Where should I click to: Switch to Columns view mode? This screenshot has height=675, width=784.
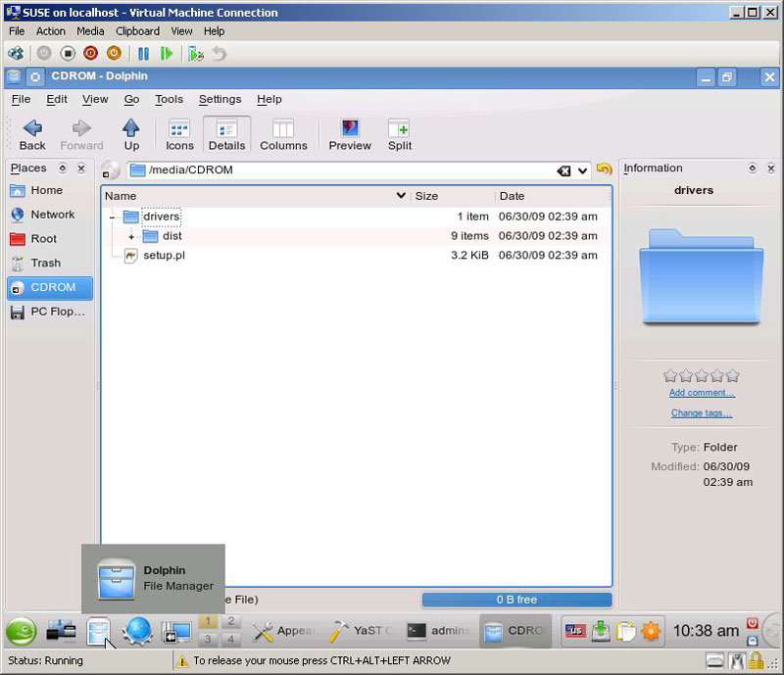click(283, 135)
